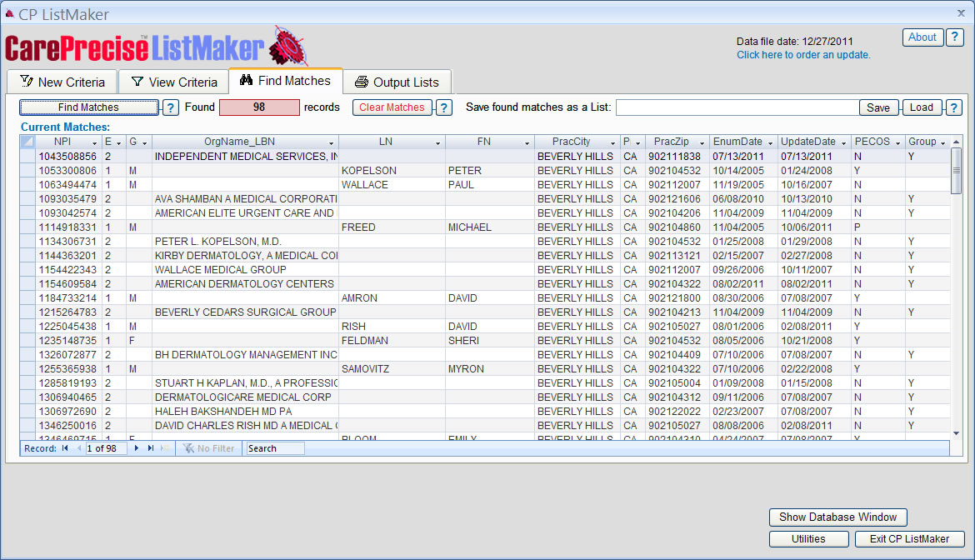
Task: Open the Utilities button
Action: (808, 539)
